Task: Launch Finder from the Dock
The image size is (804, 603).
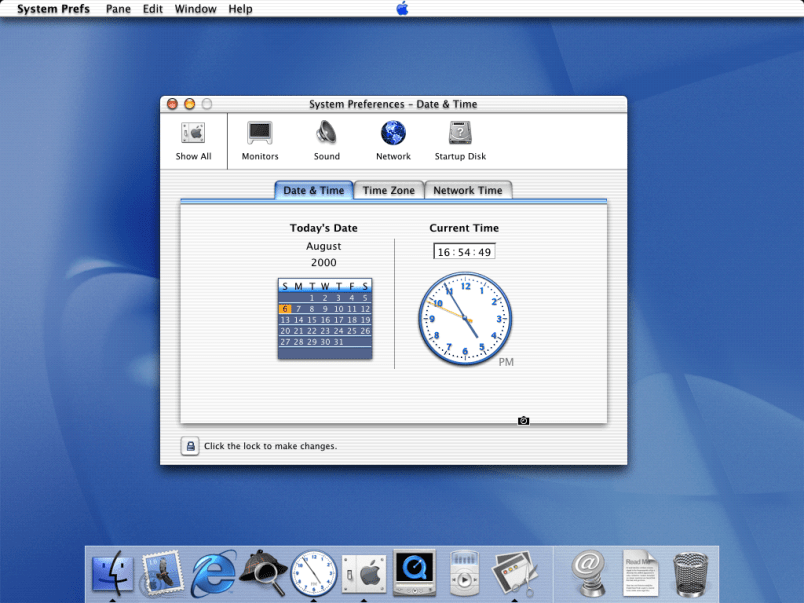Action: [x=112, y=573]
